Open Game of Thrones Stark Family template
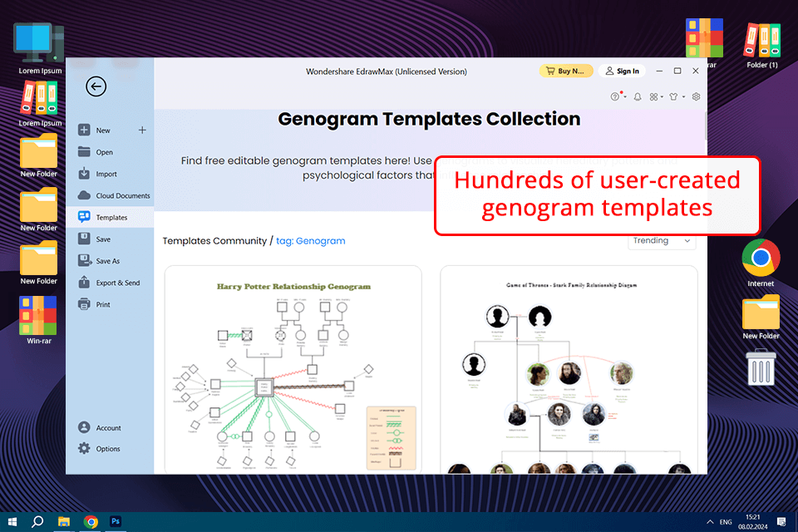The width and height of the screenshot is (798, 532). 569,370
